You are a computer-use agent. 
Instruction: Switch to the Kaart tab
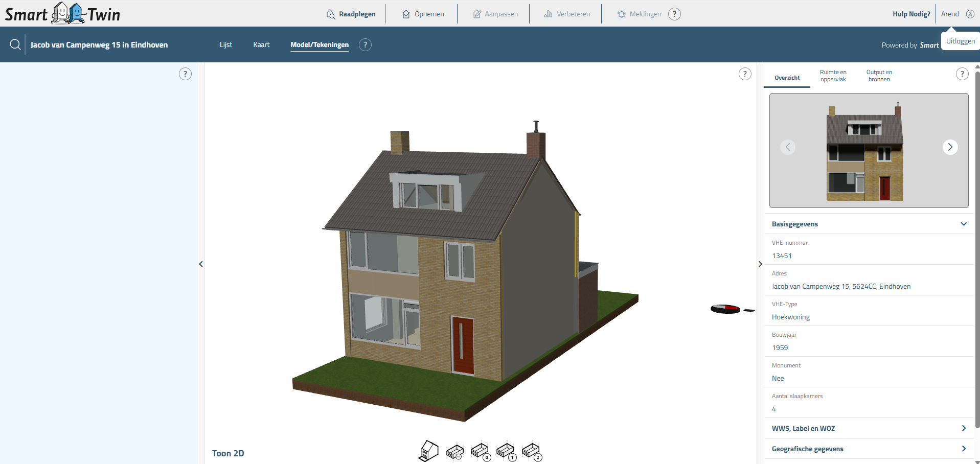pos(261,45)
